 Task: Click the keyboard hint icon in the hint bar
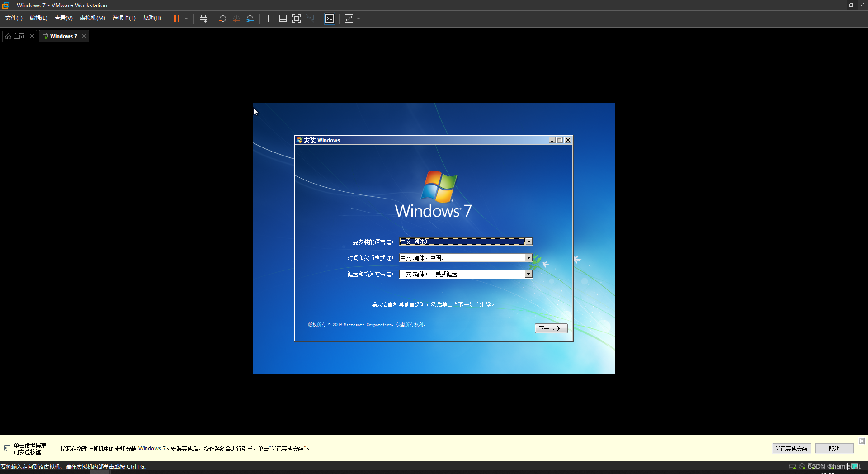click(x=7, y=448)
